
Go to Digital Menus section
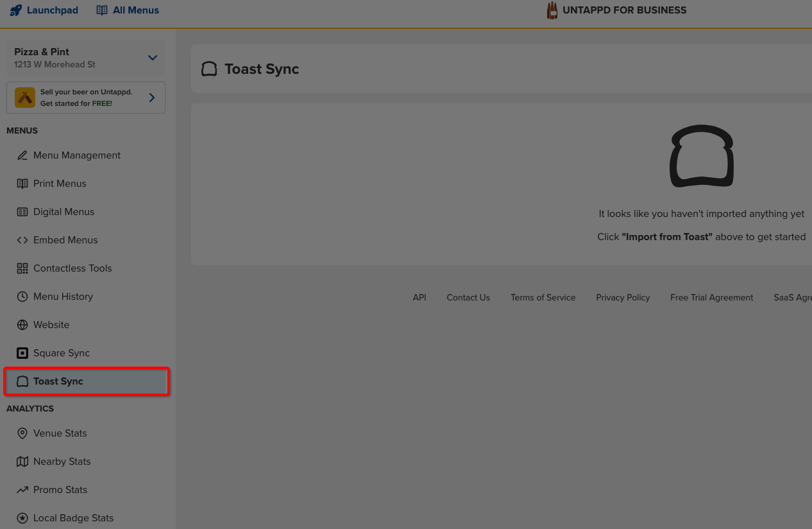[63, 212]
